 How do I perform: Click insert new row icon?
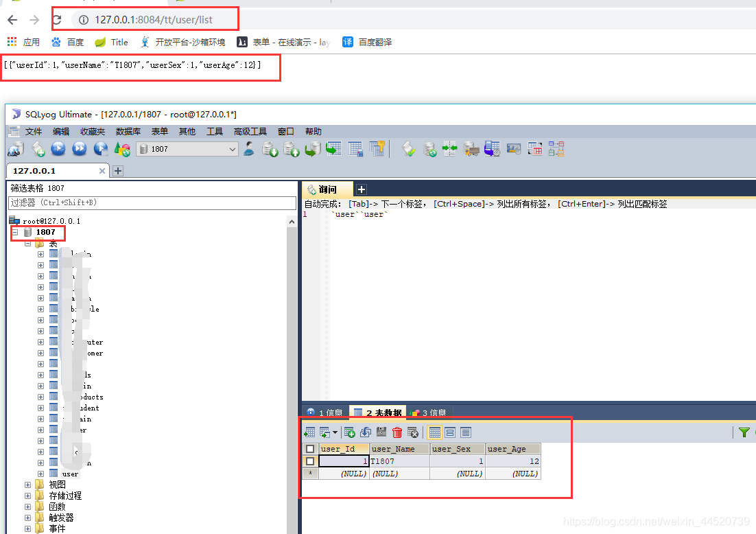point(350,432)
